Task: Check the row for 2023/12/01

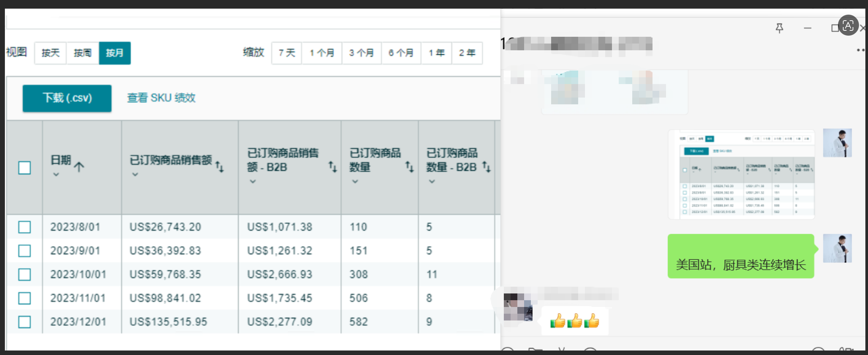Action: (24, 322)
